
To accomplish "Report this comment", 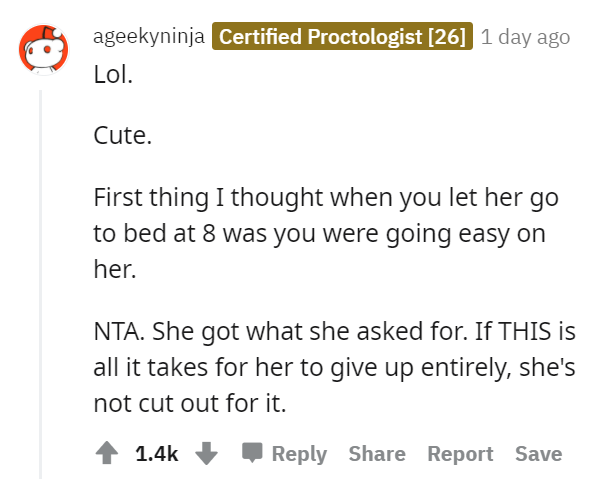I will pyautogui.click(x=460, y=453).
